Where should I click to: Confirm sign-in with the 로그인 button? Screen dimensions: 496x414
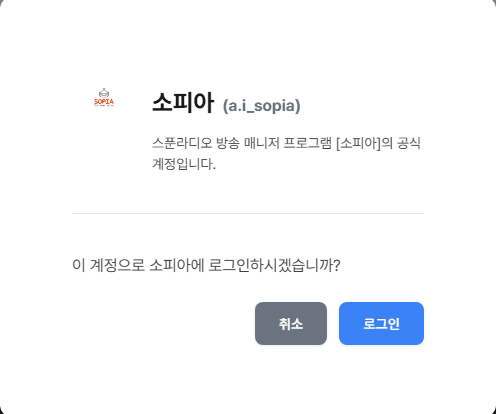381,323
